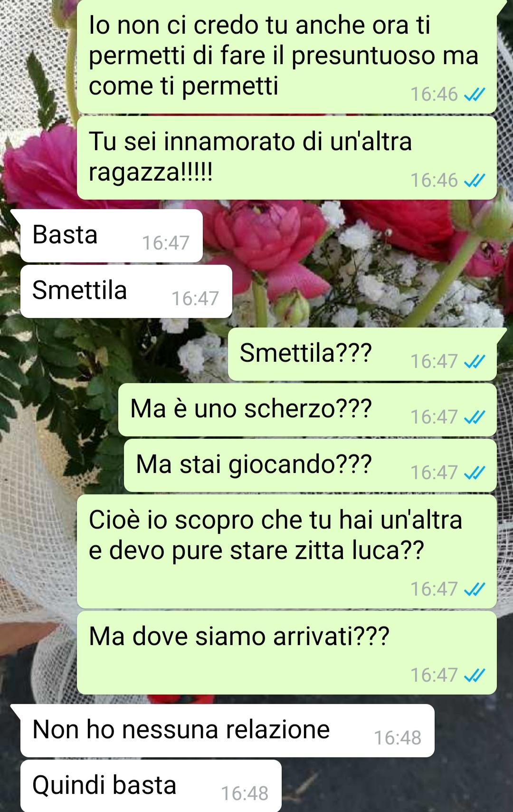This screenshot has height=812, width=513.
Task: Tap the 'Ma è uno scherzo???' message text
Action: tap(251, 408)
